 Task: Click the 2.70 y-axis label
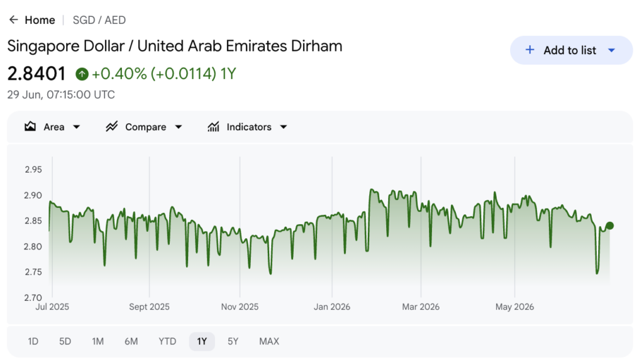[x=33, y=298]
